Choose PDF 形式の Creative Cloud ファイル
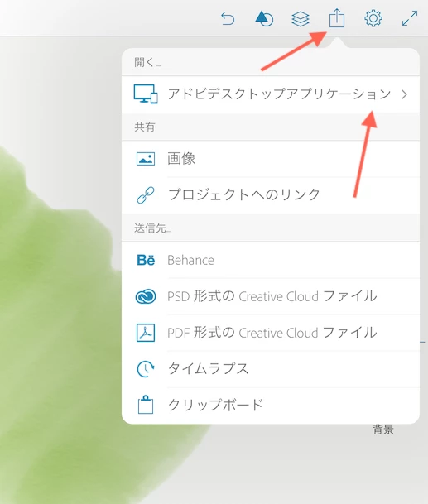Image resolution: width=428 pixels, height=504 pixels. coord(271,333)
